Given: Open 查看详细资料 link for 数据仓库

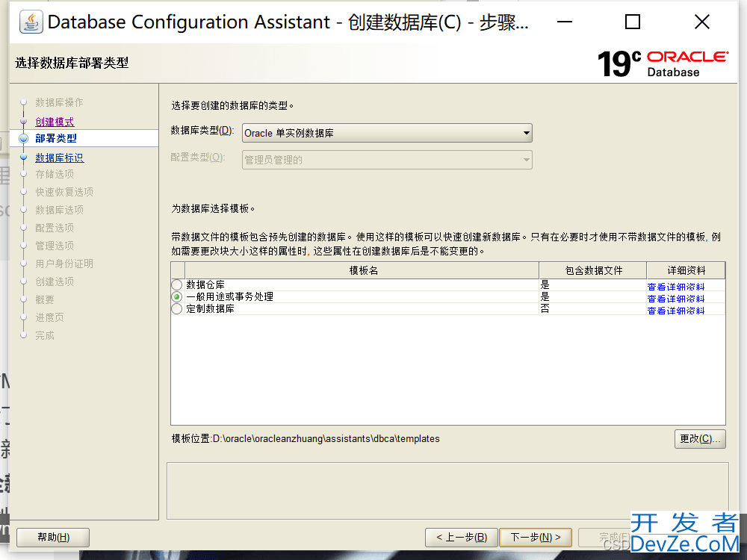Looking at the screenshot, I should point(675,286).
